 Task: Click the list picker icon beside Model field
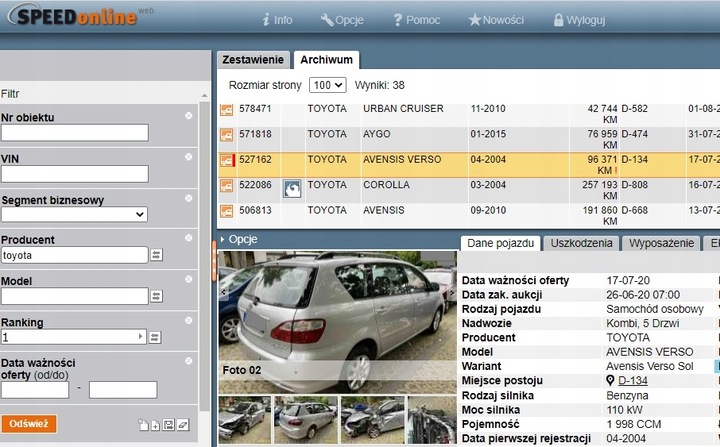click(x=156, y=296)
